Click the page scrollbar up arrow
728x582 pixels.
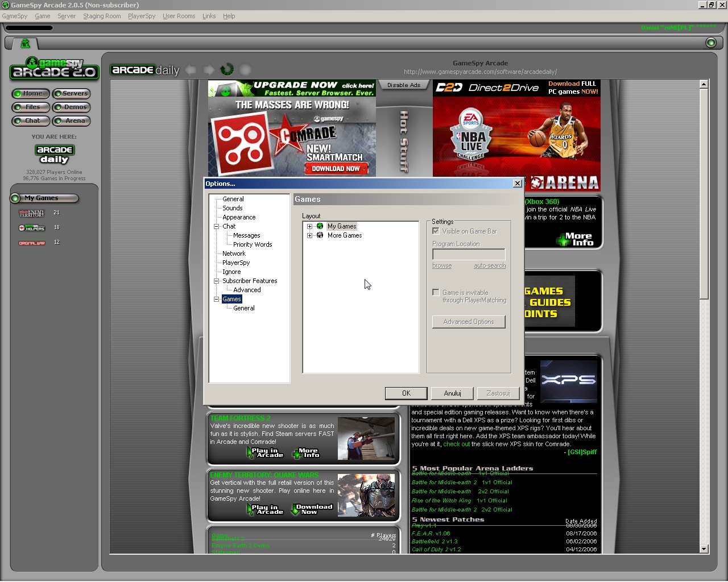[704, 84]
